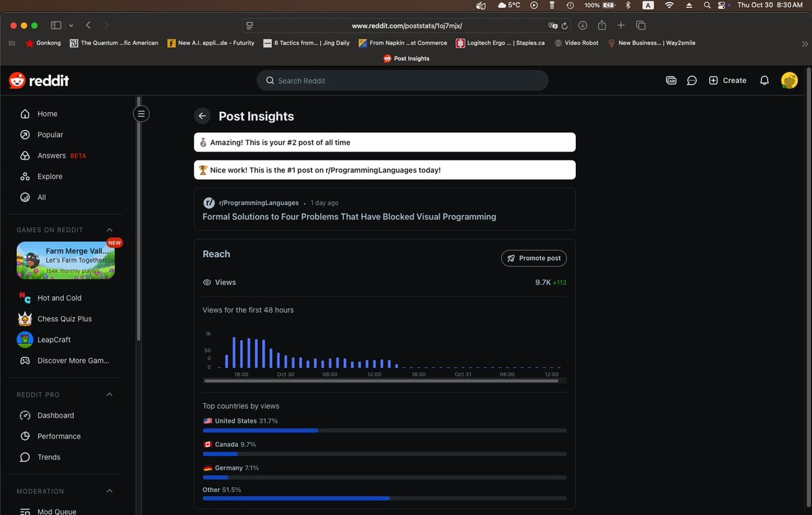This screenshot has width=812, height=515.
Task: Open the Advertise (AD) icon in the header
Action: coord(671,80)
